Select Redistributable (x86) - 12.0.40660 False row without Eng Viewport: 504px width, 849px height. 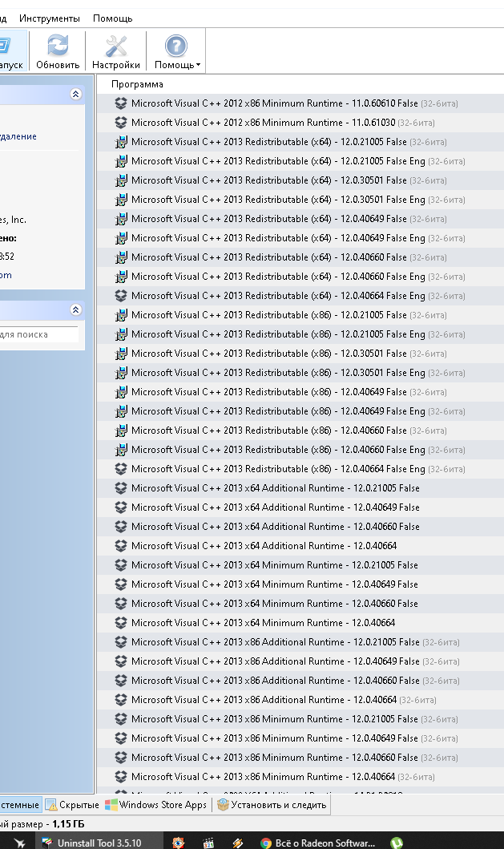(300, 431)
